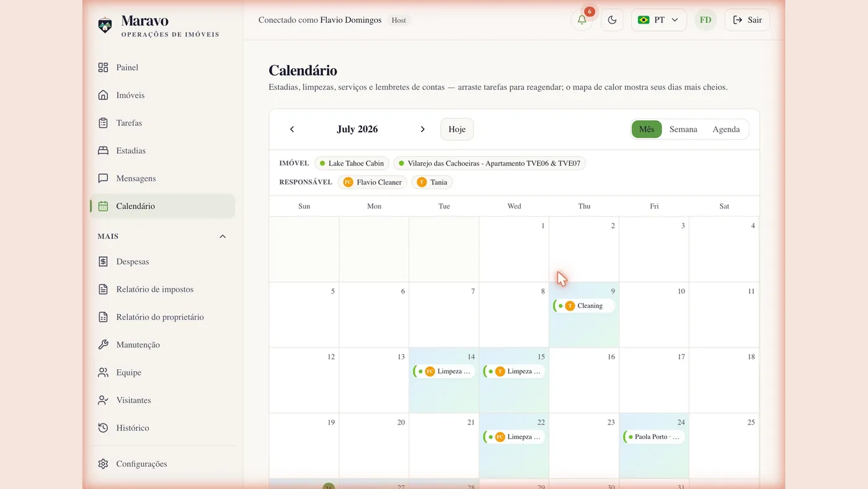Click the FD user avatar
The image size is (868, 489).
(706, 20)
